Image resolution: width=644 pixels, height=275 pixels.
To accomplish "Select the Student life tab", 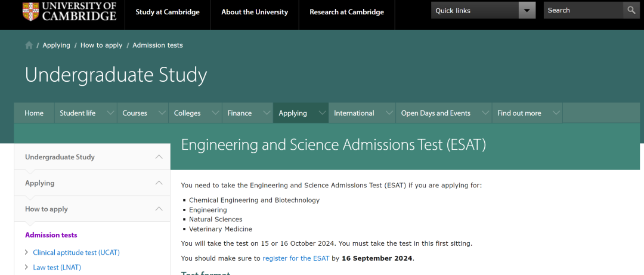I will click(78, 113).
